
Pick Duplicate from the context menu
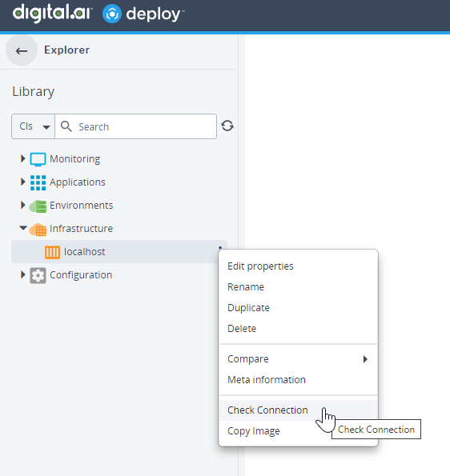point(298,307)
